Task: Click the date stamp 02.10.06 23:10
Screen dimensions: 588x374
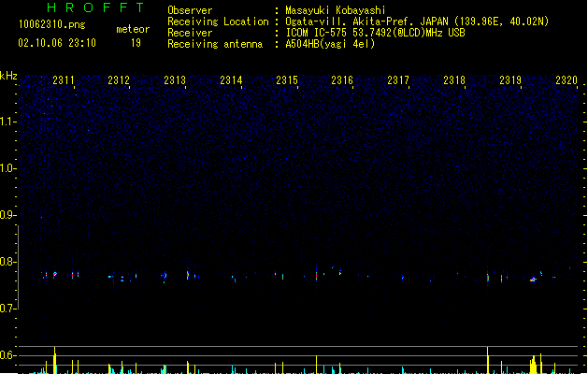Action: pos(57,43)
